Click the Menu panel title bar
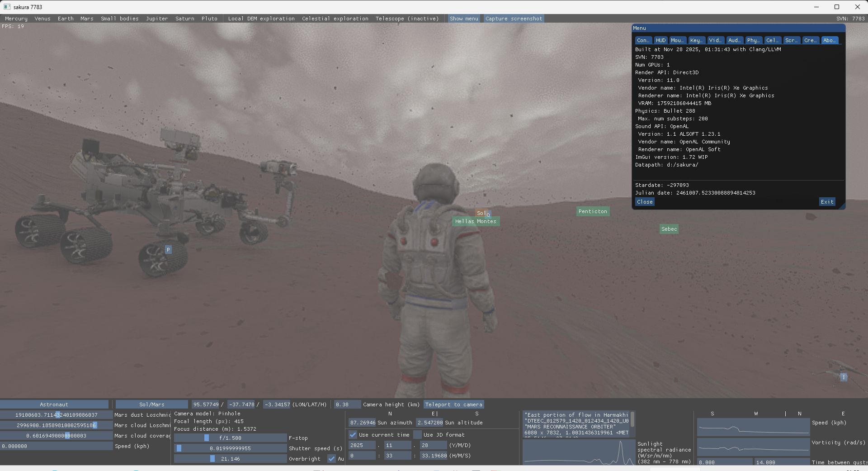 tap(738, 28)
